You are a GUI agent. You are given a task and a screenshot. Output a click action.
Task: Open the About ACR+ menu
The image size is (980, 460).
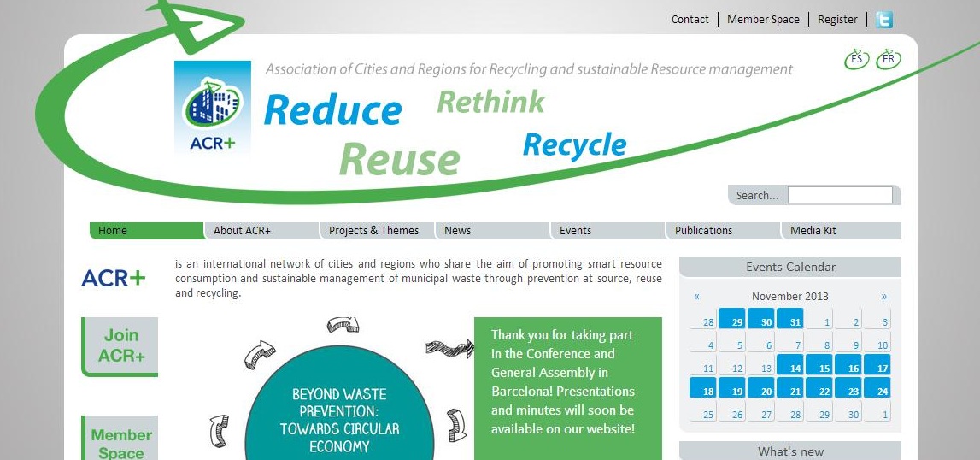click(242, 231)
